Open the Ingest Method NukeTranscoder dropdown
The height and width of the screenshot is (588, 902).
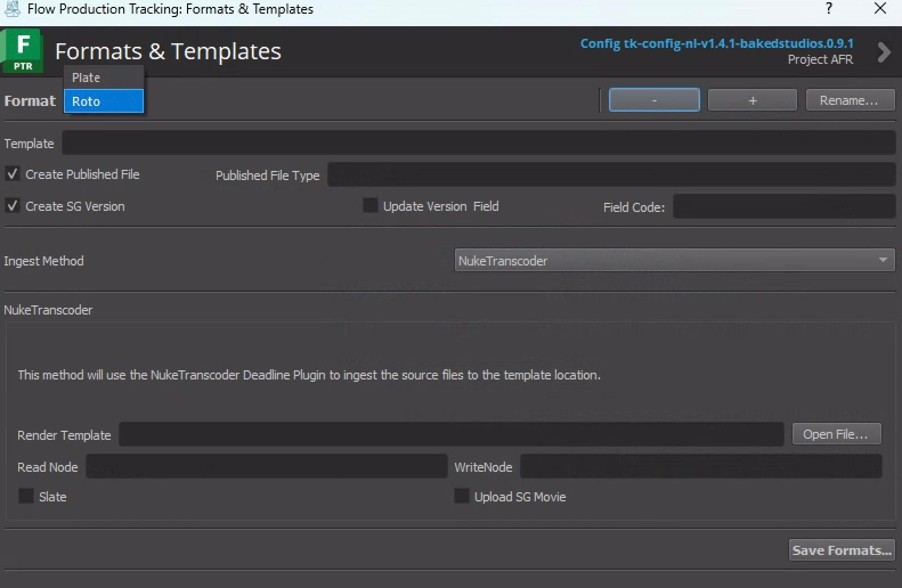click(x=674, y=260)
